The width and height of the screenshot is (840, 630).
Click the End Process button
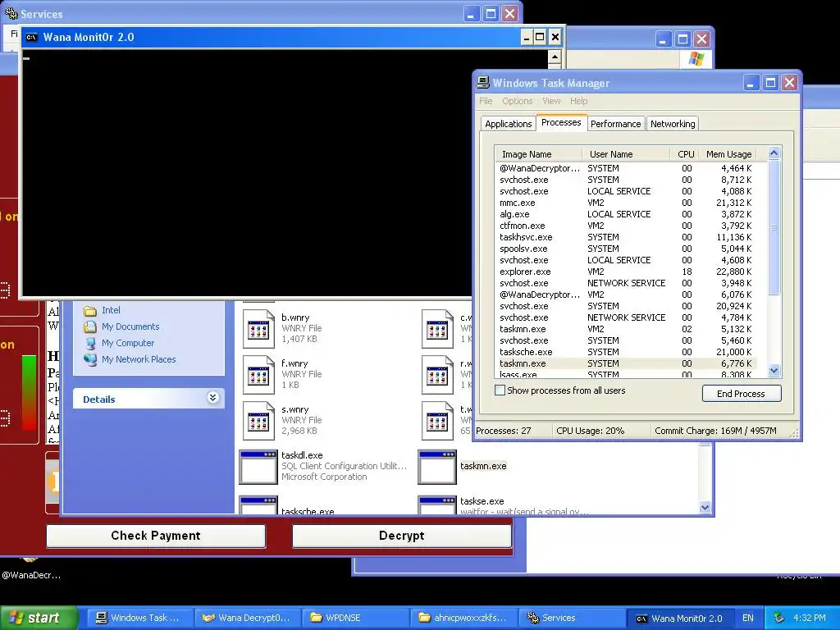(x=742, y=394)
